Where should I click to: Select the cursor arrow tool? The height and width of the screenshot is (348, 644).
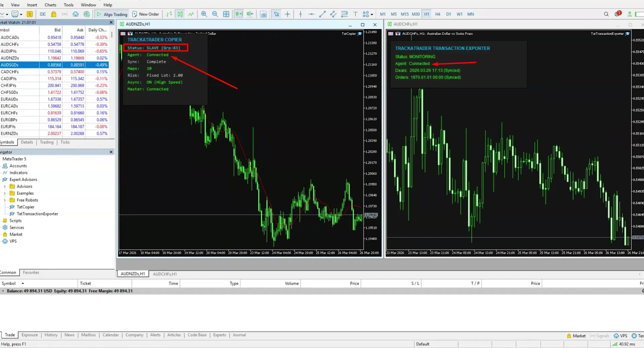coord(276,14)
